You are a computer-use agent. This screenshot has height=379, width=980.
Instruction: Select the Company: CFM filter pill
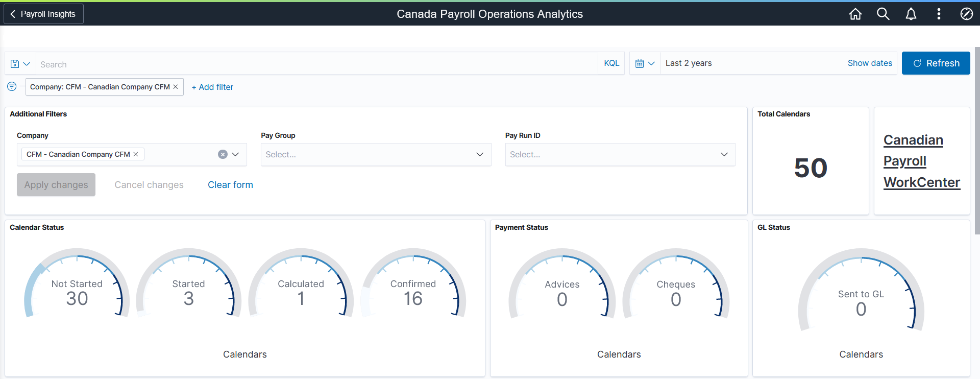[100, 87]
